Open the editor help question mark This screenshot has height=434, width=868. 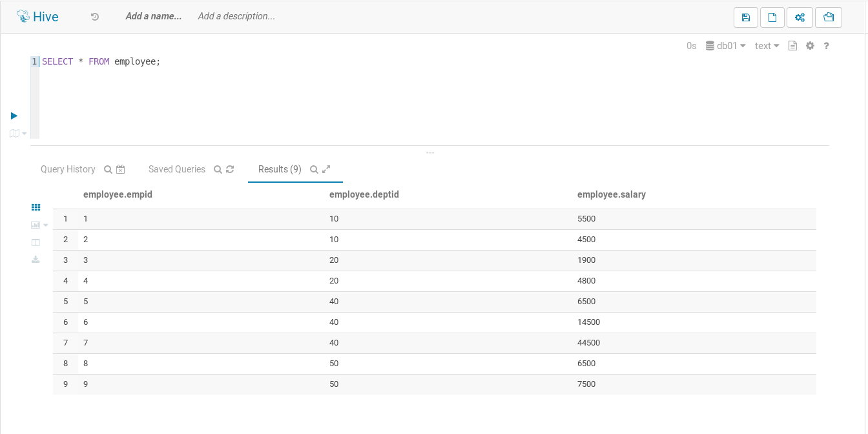pos(826,46)
